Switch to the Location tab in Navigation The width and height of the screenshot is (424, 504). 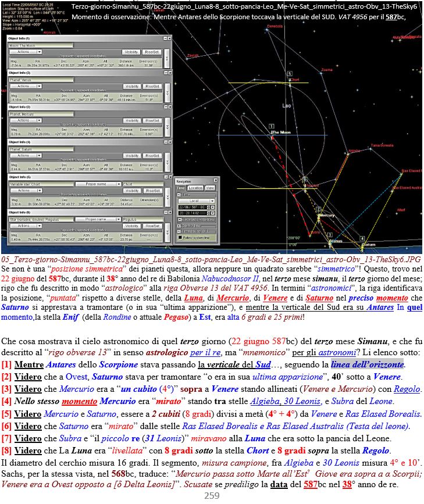pyautogui.click(x=195, y=188)
